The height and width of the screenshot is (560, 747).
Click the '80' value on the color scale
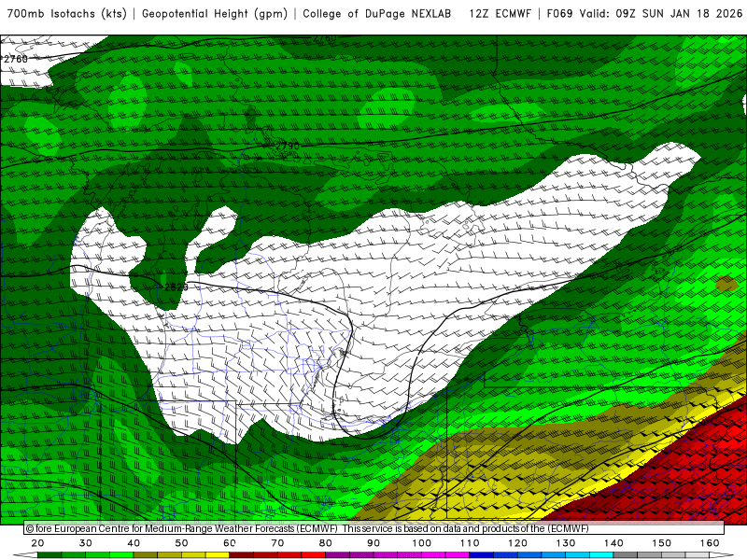coord(325,543)
